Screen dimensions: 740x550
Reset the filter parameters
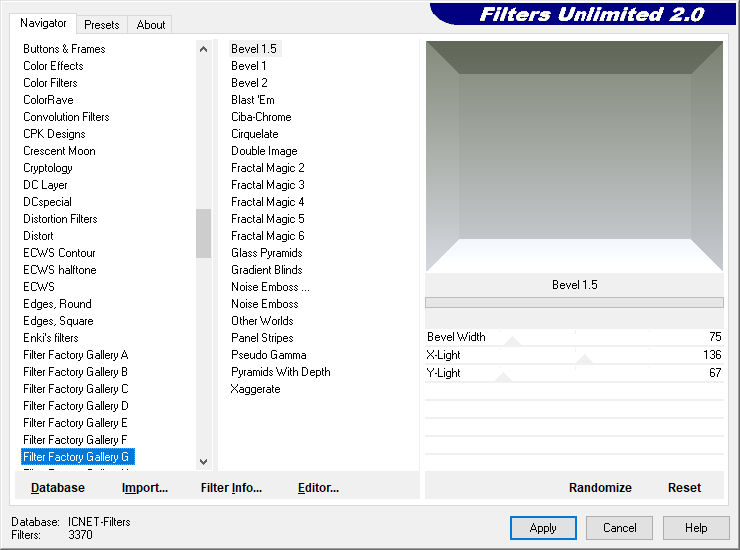tap(684, 488)
